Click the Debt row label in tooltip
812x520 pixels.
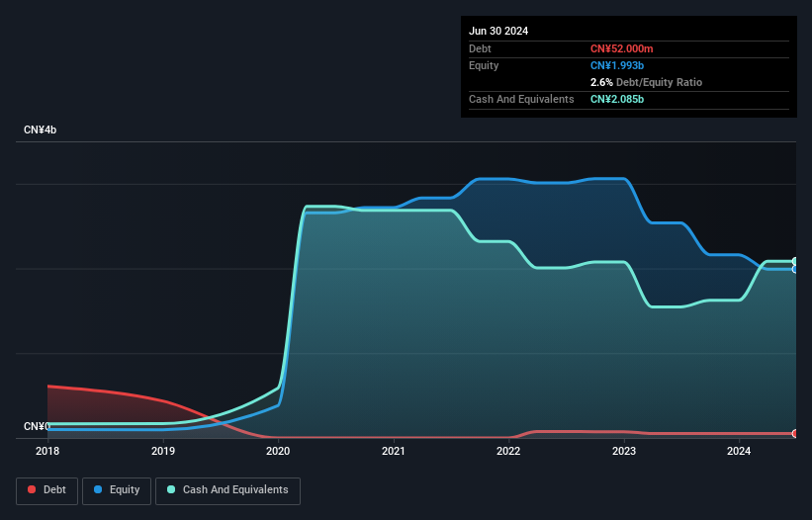point(480,48)
